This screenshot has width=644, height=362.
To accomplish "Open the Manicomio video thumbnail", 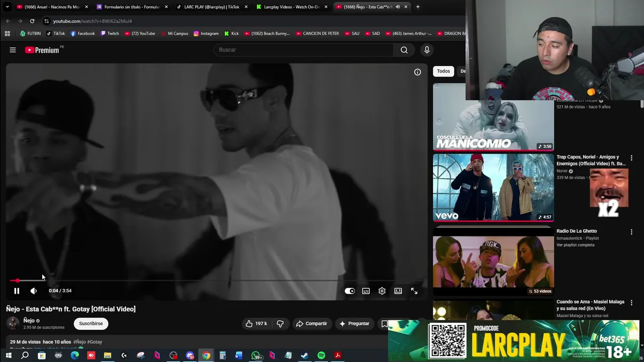I will [x=494, y=117].
